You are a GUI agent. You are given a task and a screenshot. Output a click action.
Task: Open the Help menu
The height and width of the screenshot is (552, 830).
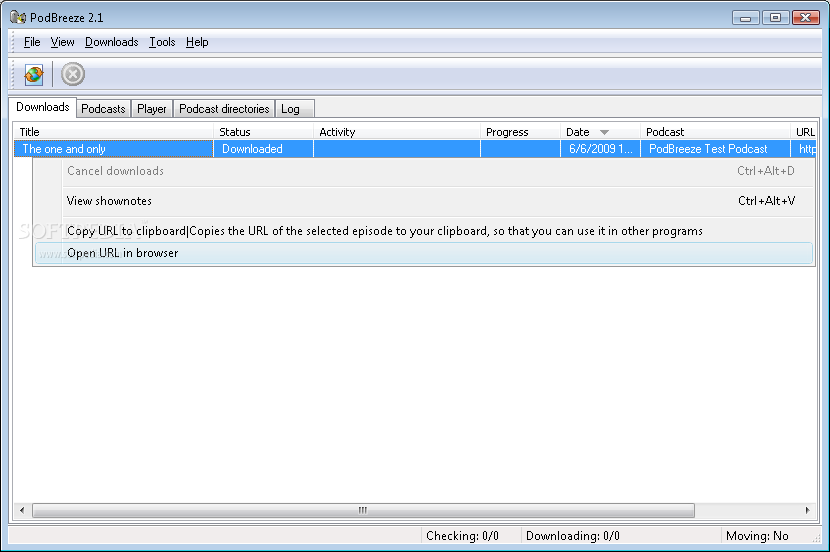click(x=197, y=42)
